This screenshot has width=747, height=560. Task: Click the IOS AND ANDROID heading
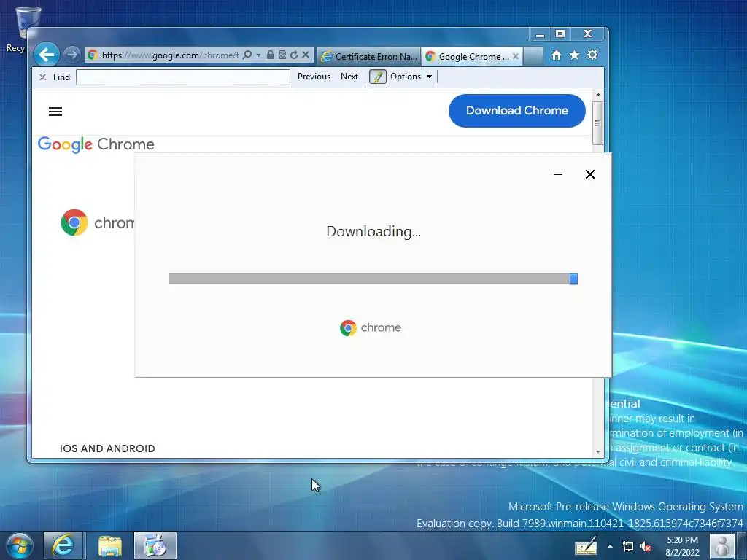coord(107,448)
